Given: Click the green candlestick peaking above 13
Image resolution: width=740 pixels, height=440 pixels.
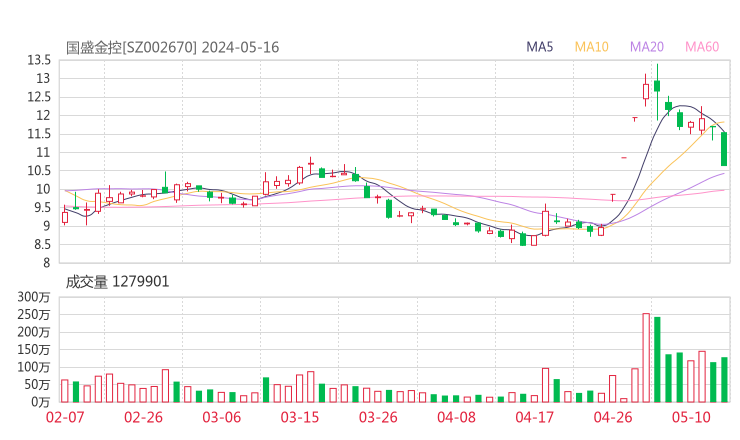Looking at the screenshot, I should [x=657, y=92].
